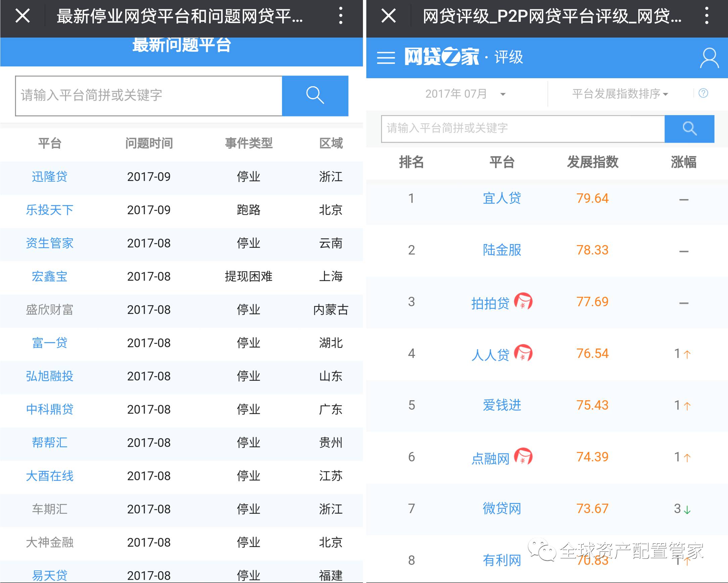
Task: Click the 问题时间 column header
Action: coord(149,143)
